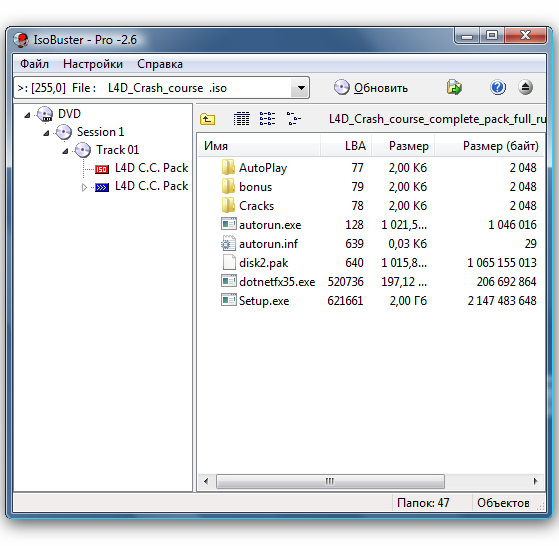Click the Refresh (Обновить) disc button
This screenshot has width=559, height=546.
click(x=371, y=88)
